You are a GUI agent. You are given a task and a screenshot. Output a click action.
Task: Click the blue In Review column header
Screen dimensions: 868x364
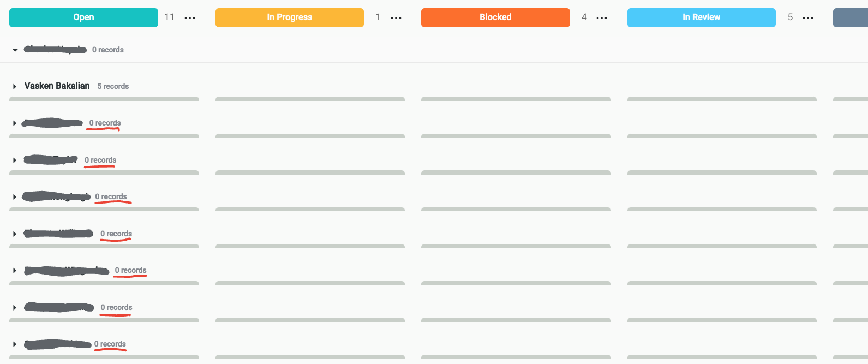(x=701, y=17)
